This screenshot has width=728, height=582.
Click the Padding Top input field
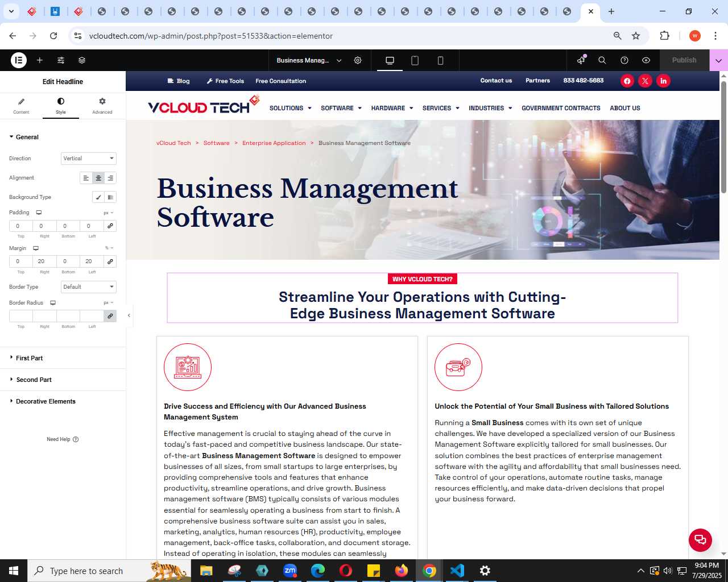20,226
